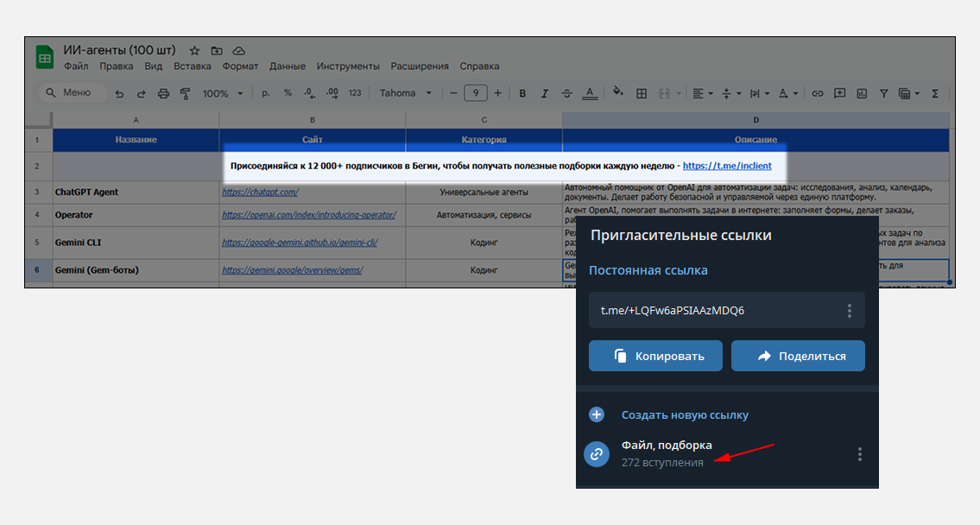Toggle italic formatting
Viewport: 980px width, 525px height.
coord(544,93)
